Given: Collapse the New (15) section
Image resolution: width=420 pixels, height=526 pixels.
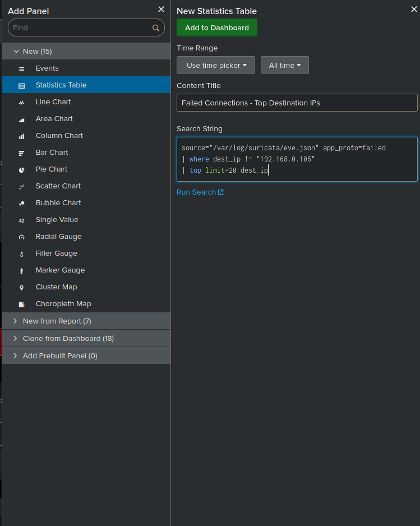Looking at the screenshot, I should [86, 52].
